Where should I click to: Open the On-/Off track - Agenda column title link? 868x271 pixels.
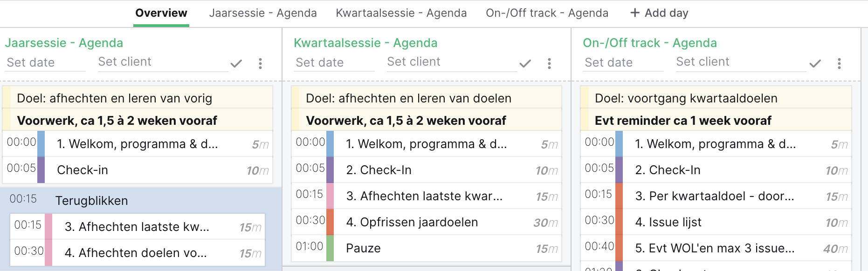tap(650, 43)
